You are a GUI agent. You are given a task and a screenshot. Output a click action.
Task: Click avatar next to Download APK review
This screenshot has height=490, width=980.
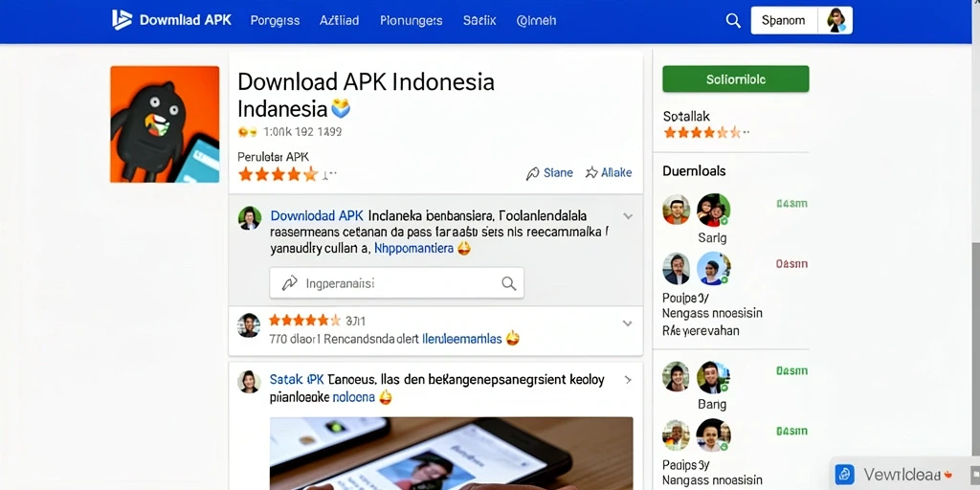coord(250,217)
